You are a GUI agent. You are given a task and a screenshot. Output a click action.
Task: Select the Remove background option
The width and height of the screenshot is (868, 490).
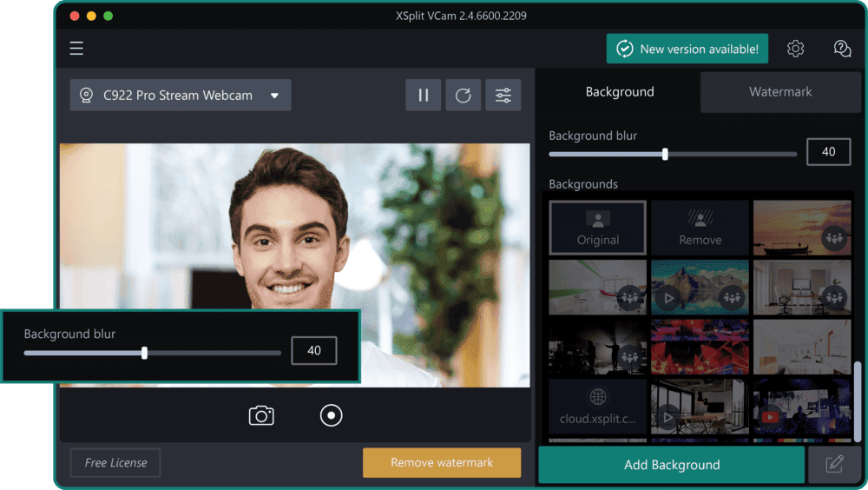pyautogui.click(x=700, y=228)
